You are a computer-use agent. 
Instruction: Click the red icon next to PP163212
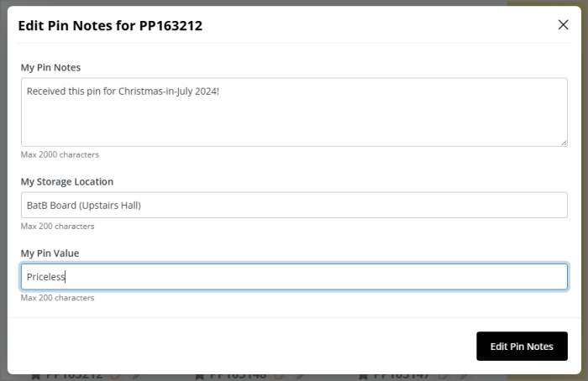[x=115, y=376]
